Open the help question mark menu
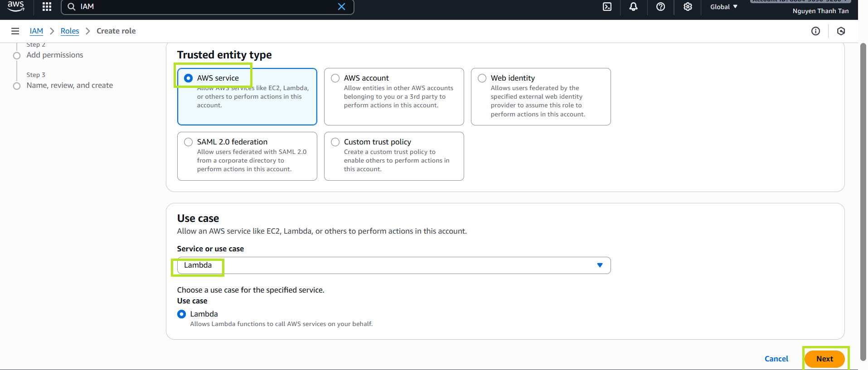The width and height of the screenshot is (868, 370). click(x=660, y=7)
